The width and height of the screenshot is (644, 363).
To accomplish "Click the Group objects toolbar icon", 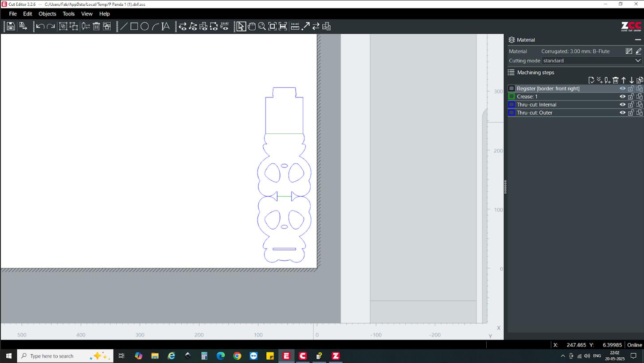I will (x=63, y=27).
